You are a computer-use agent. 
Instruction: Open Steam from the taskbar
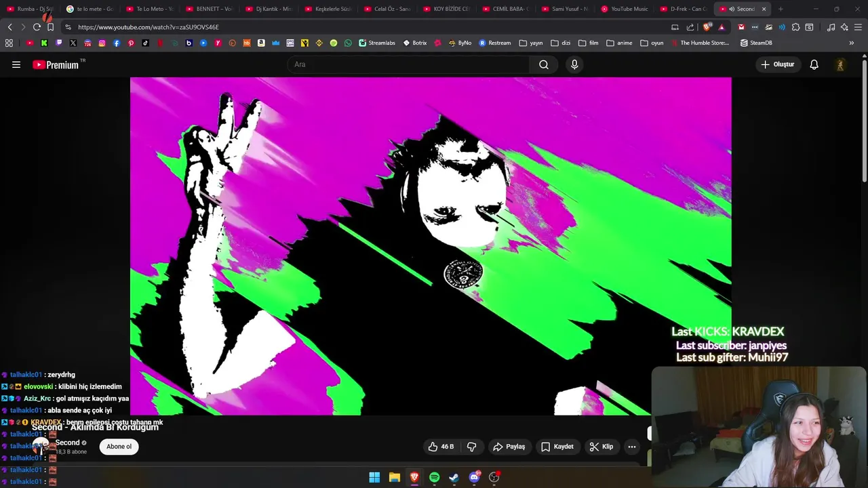pyautogui.click(x=454, y=477)
